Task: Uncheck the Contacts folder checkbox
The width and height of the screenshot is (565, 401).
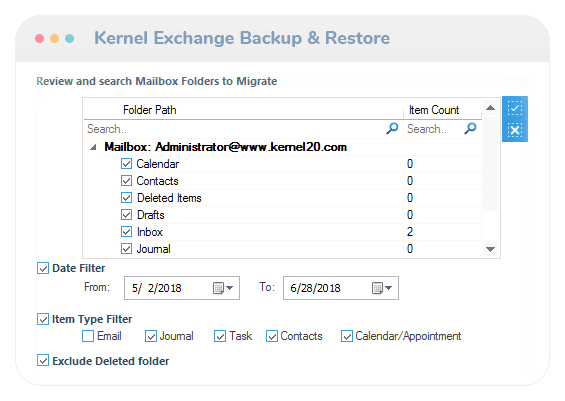Action: point(126,181)
